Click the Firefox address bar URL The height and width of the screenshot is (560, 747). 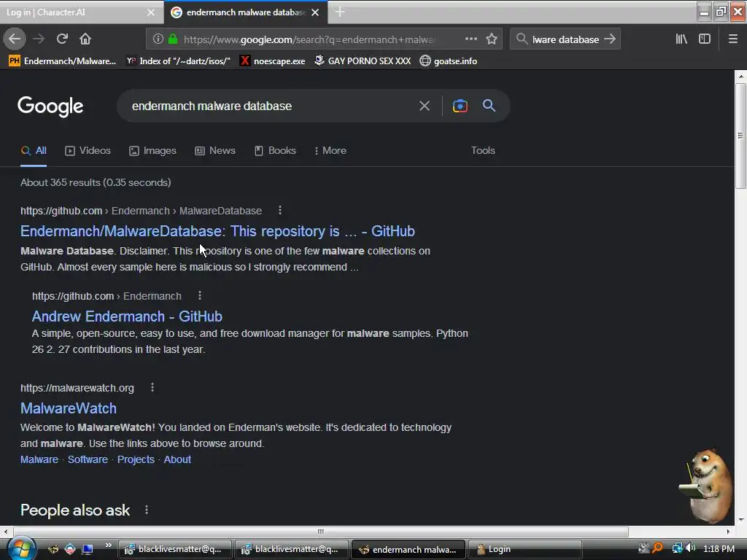(309, 39)
